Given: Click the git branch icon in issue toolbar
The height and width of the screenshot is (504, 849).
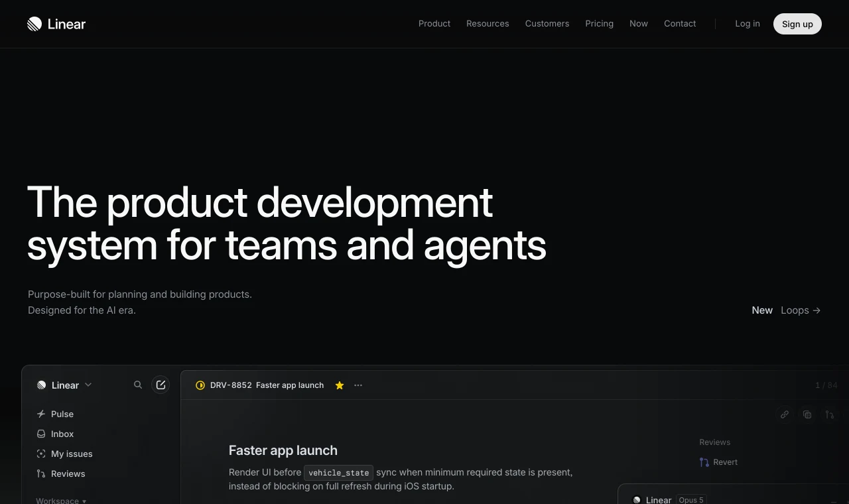Looking at the screenshot, I should [830, 414].
